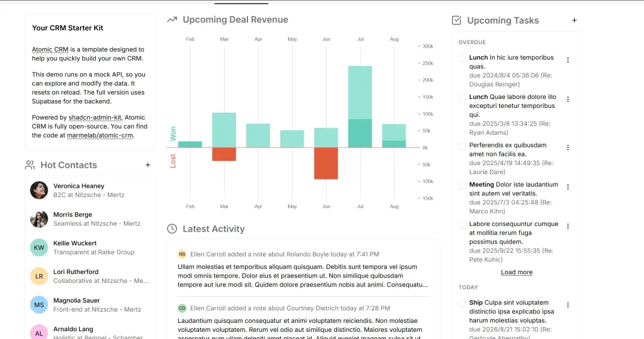
Task: Click the plus icon beside Hot Contacts
Action: pos(148,165)
